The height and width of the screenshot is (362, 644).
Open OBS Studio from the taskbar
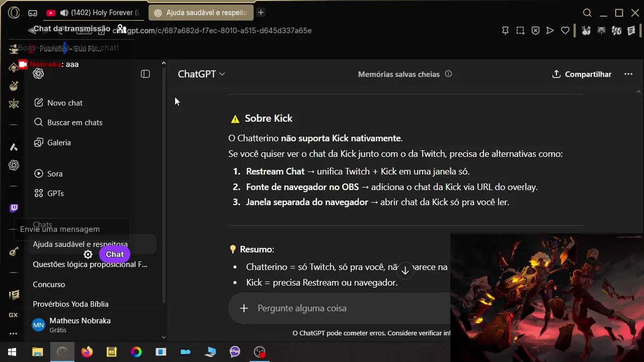260,352
